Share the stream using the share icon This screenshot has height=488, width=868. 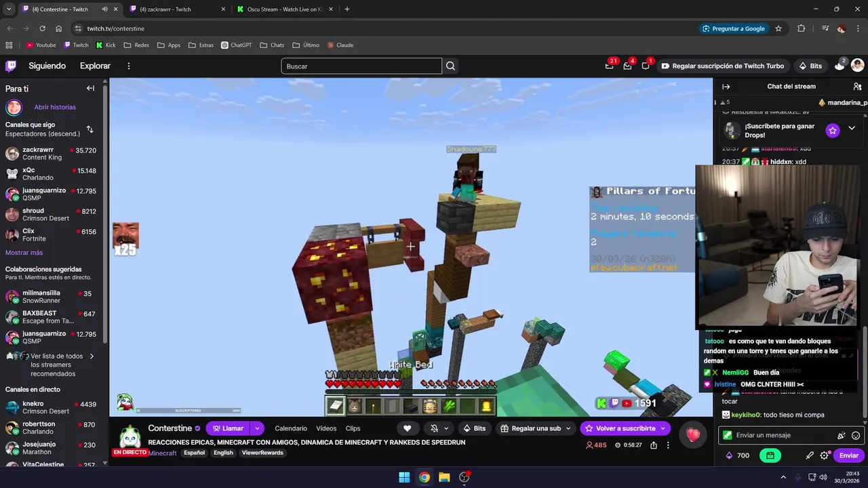tap(653, 445)
